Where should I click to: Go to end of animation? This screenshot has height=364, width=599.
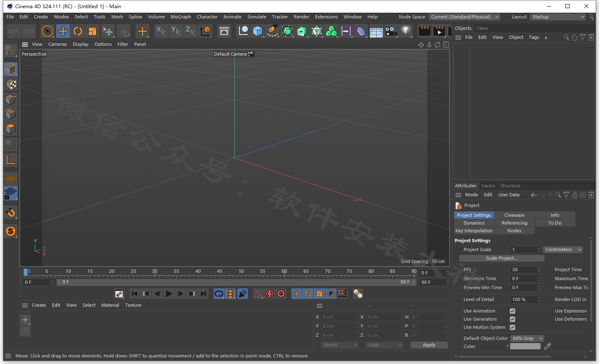[203, 294]
